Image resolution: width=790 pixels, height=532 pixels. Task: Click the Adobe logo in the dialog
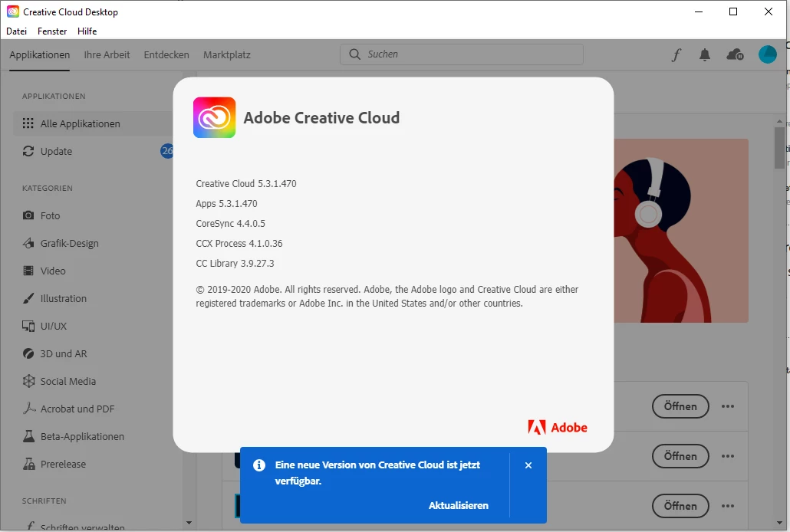coord(558,427)
